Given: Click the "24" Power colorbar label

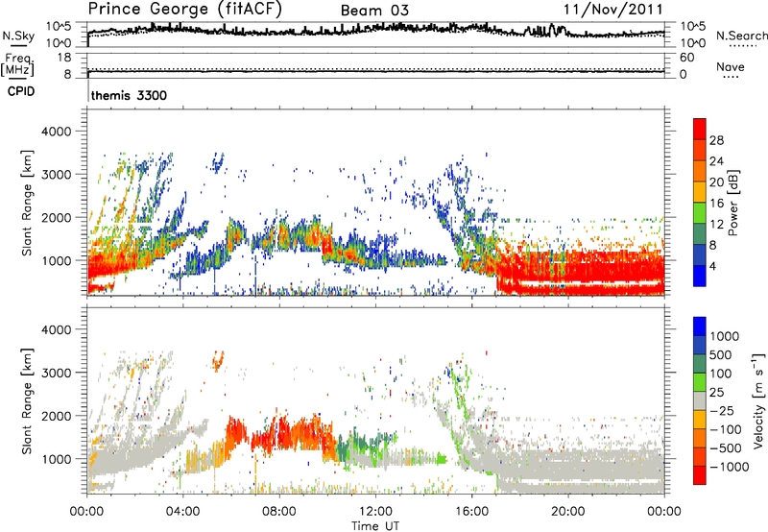Looking at the screenshot, I should (716, 161).
